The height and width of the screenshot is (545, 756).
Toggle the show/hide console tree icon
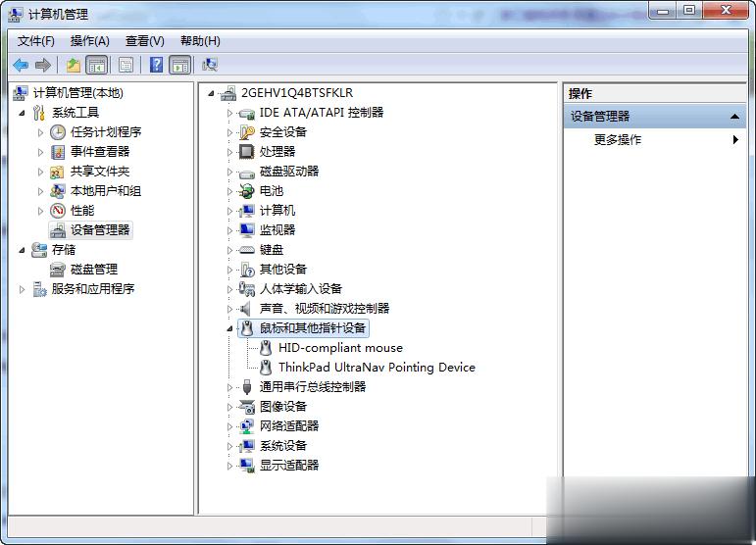[x=96, y=65]
